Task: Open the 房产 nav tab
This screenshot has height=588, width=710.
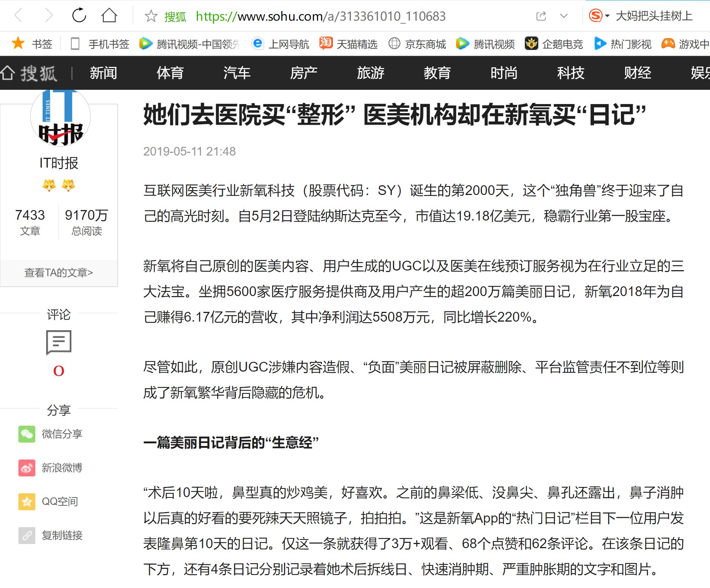Action: pos(304,73)
